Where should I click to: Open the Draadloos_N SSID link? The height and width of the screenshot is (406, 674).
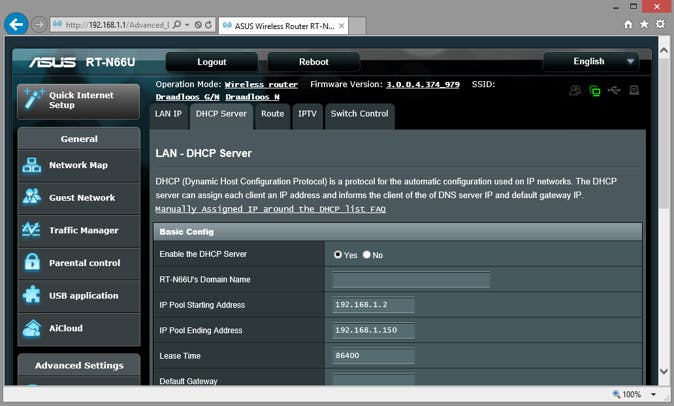(252, 97)
